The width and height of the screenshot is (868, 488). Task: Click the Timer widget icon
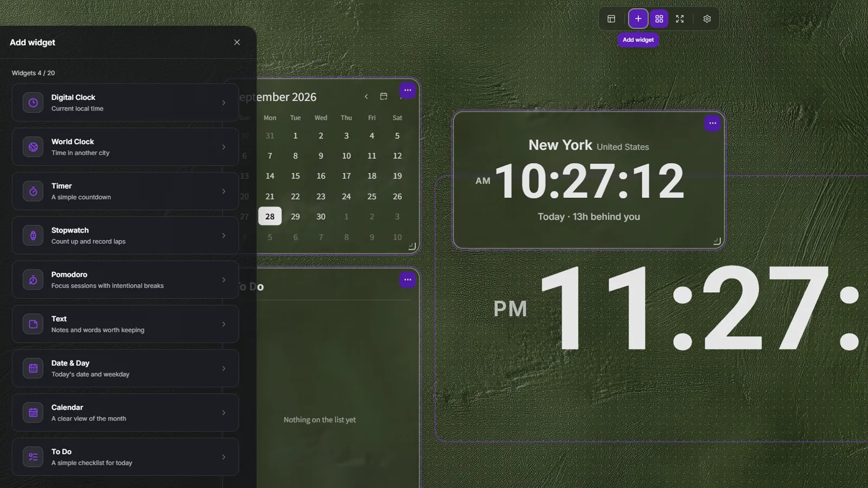coord(33,191)
